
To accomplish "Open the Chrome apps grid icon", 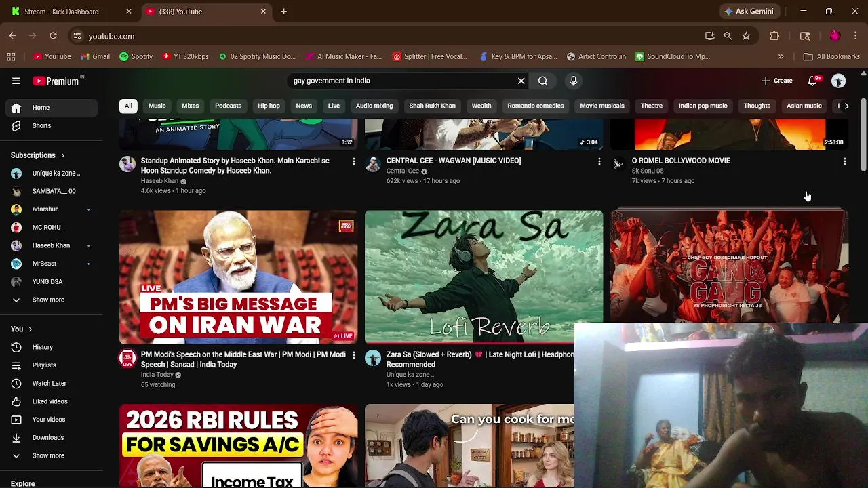I will (x=11, y=56).
